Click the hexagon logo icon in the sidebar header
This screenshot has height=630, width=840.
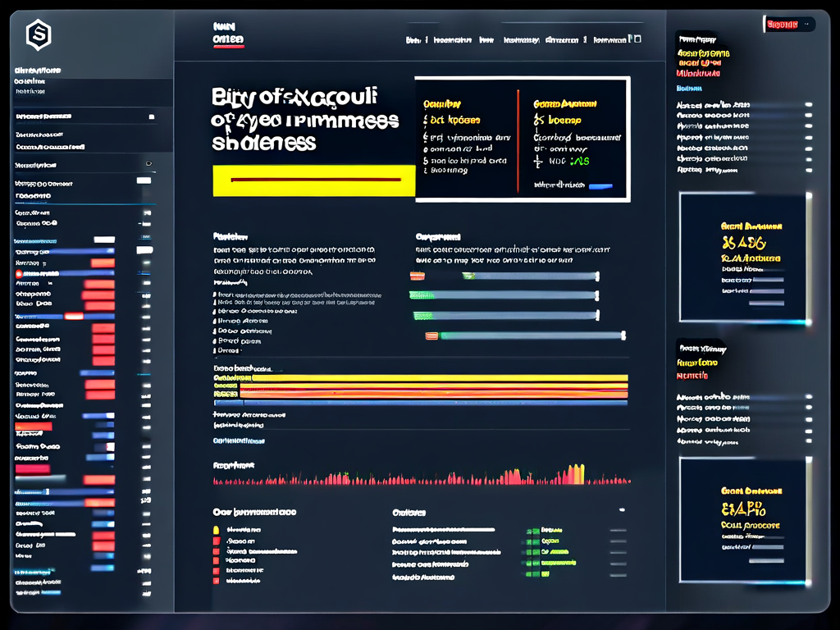(38, 34)
